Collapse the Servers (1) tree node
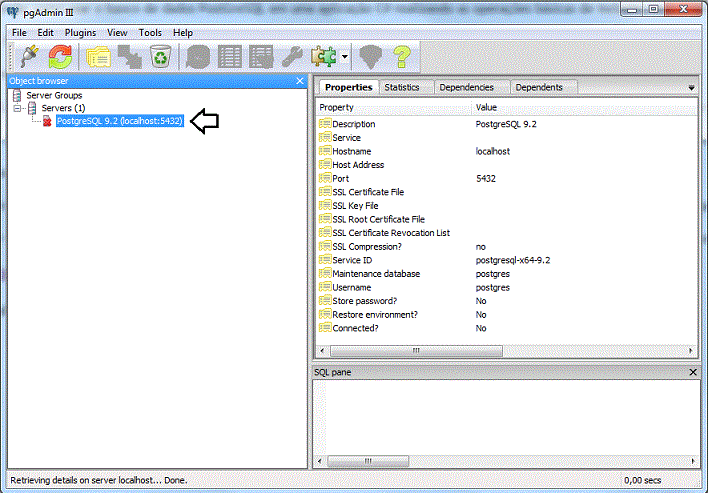The height and width of the screenshot is (493, 708). pyautogui.click(x=17, y=108)
